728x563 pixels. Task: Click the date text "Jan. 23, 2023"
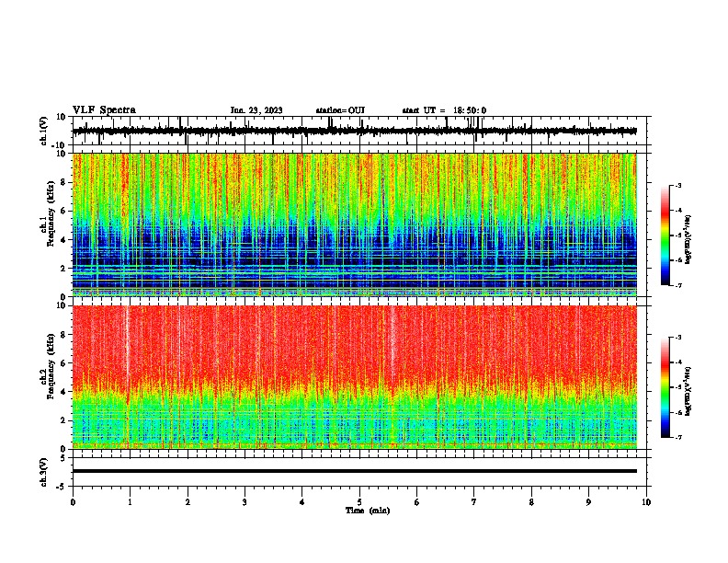coord(256,110)
